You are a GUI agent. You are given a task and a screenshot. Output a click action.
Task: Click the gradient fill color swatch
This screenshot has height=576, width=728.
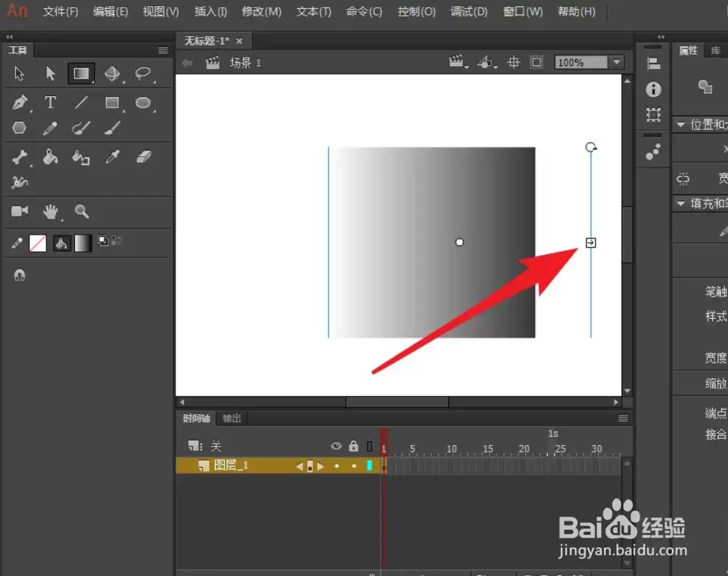click(x=83, y=243)
